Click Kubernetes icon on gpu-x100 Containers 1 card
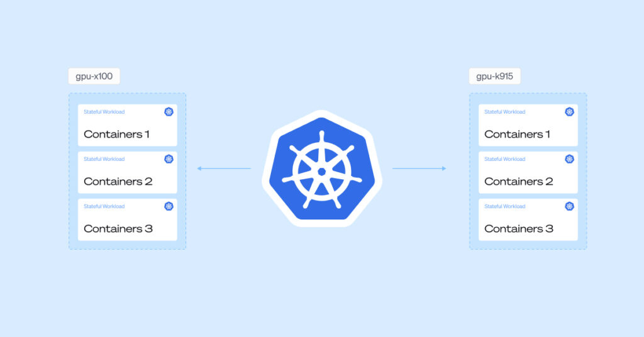This screenshot has height=337, width=644. (169, 112)
